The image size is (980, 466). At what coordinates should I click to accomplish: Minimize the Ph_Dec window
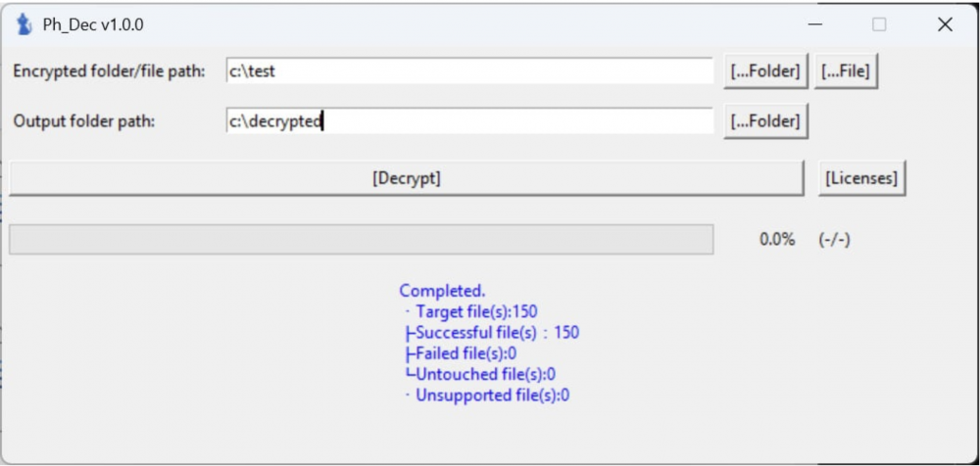(814, 24)
